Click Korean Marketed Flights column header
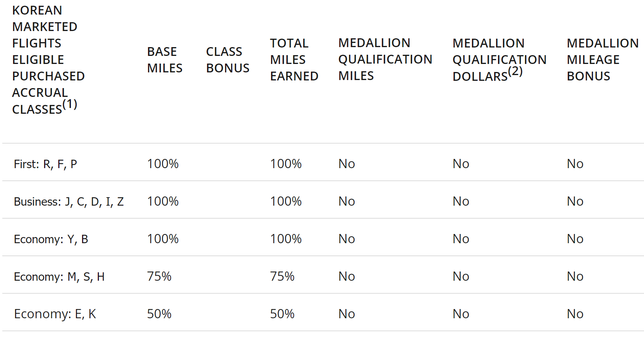The height and width of the screenshot is (337, 644). coord(48,60)
